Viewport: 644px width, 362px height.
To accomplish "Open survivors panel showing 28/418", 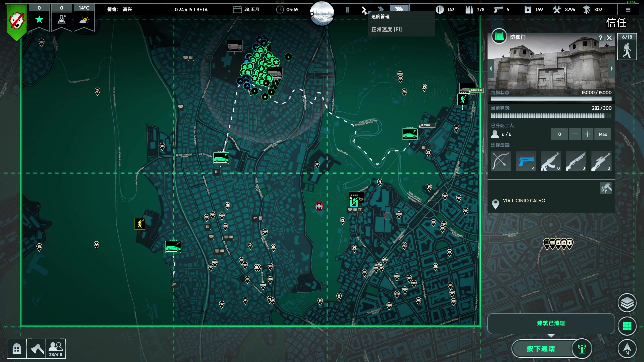I will [56, 349].
